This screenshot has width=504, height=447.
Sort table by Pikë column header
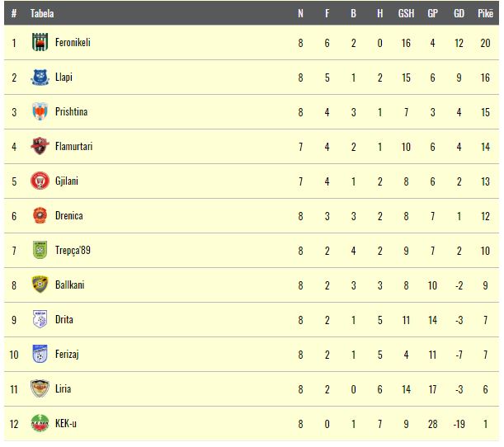click(485, 13)
